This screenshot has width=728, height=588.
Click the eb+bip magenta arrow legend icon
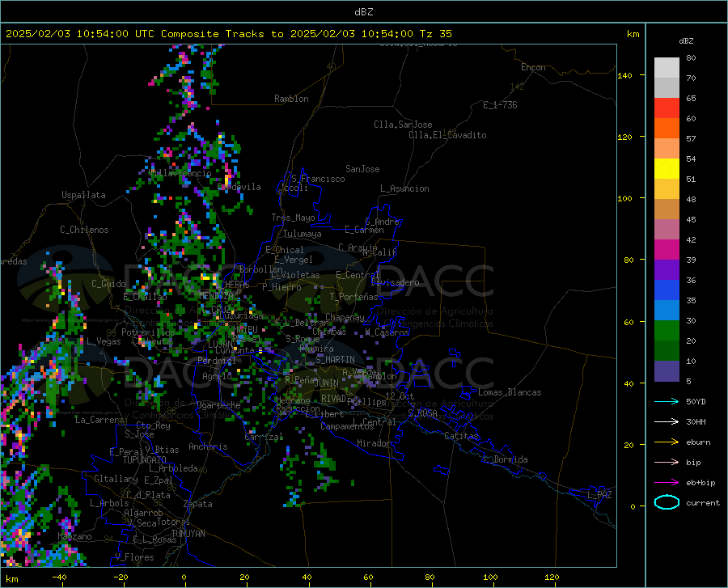point(667,483)
